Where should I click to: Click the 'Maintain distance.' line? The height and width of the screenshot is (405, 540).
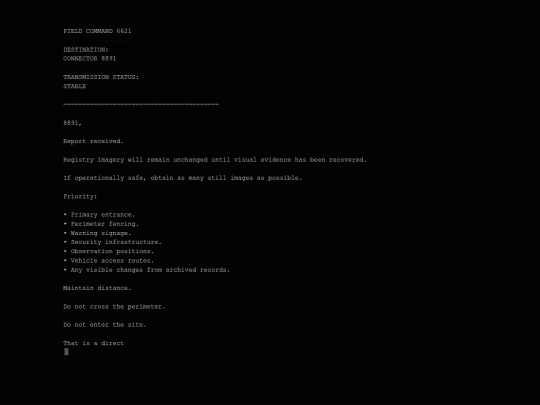point(97,288)
